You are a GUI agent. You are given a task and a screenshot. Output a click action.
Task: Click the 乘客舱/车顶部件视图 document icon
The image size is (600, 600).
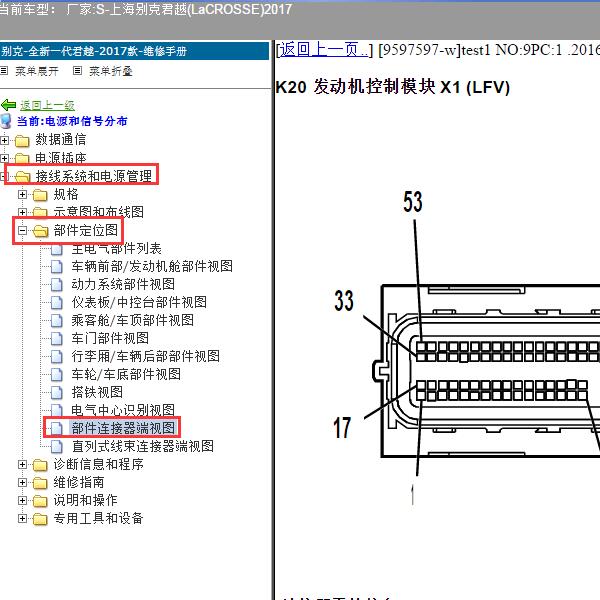pos(57,320)
